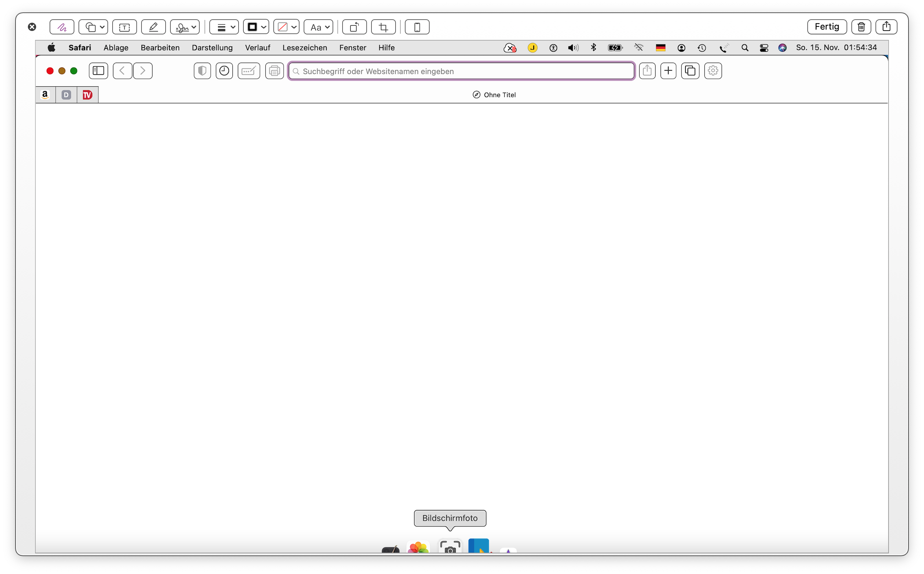Select the Sketch drawing tool

coord(62,27)
